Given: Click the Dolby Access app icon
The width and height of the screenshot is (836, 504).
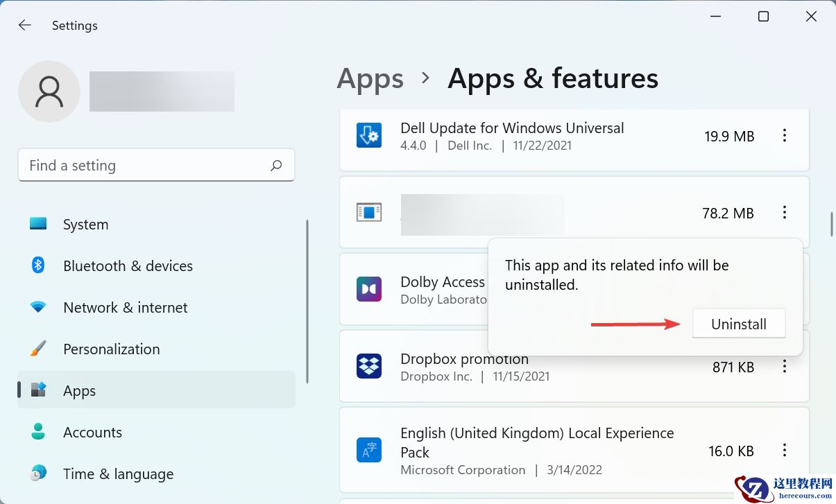Looking at the screenshot, I should coord(369,289).
